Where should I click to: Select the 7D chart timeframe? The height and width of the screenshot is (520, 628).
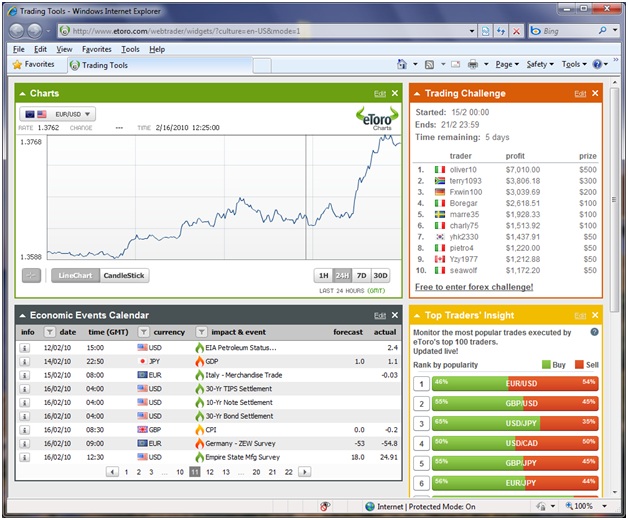tap(361, 276)
